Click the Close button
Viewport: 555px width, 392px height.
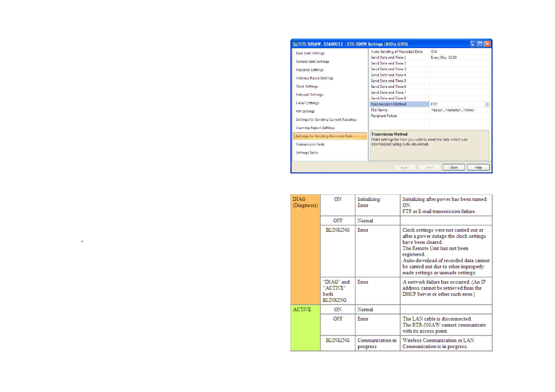tap(454, 168)
